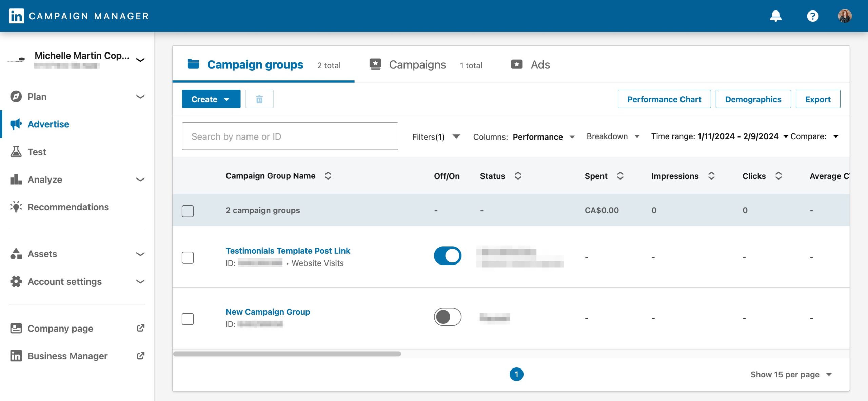The image size is (868, 401).
Task: Click the Account settings gear icon
Action: 16,281
